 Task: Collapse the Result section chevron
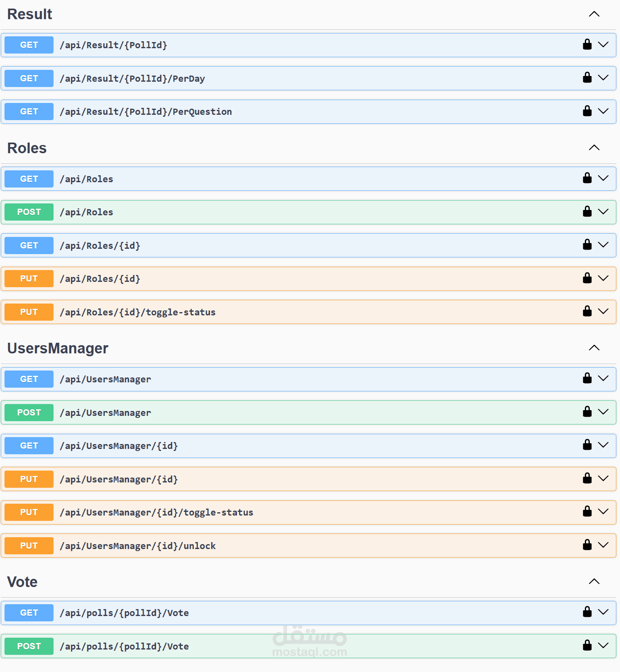(594, 14)
